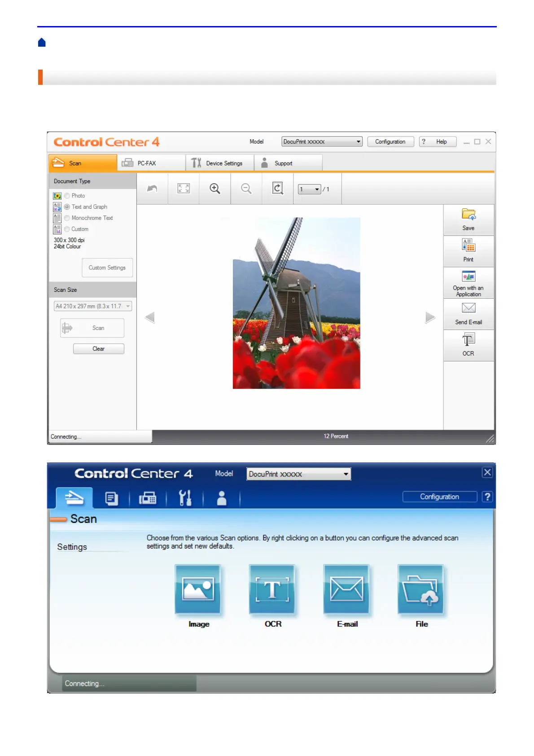Select the PC-Copy tab icon in Advanced Mode
Screen dimensions: 534x756
click(111, 498)
